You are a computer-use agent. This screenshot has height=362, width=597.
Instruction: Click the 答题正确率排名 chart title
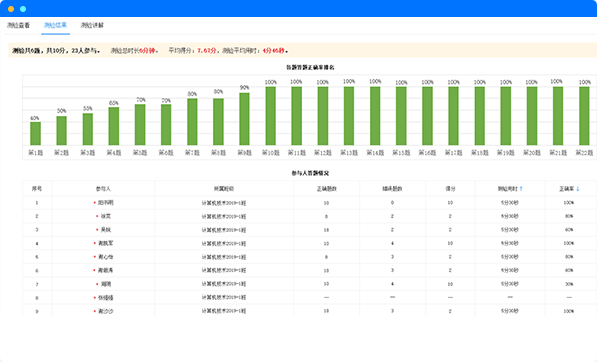click(x=310, y=67)
